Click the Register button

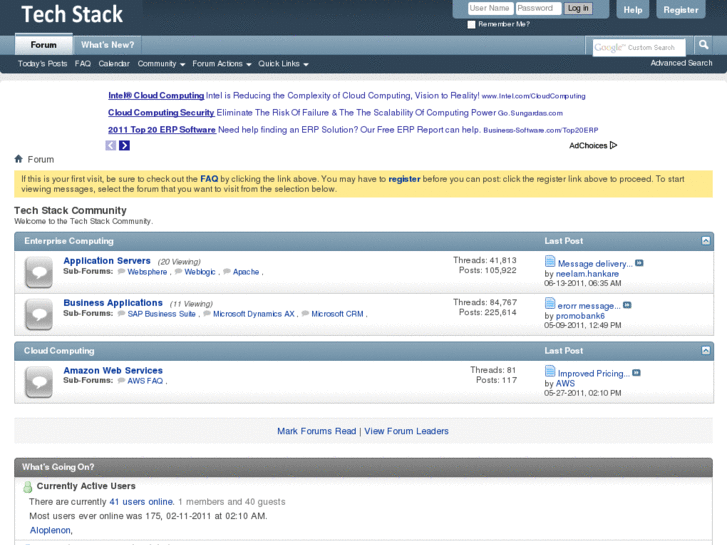coord(681,10)
